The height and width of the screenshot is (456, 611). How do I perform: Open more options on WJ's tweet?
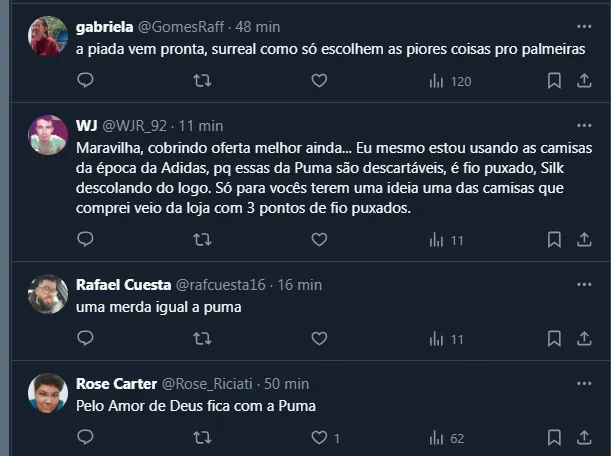click(x=584, y=126)
